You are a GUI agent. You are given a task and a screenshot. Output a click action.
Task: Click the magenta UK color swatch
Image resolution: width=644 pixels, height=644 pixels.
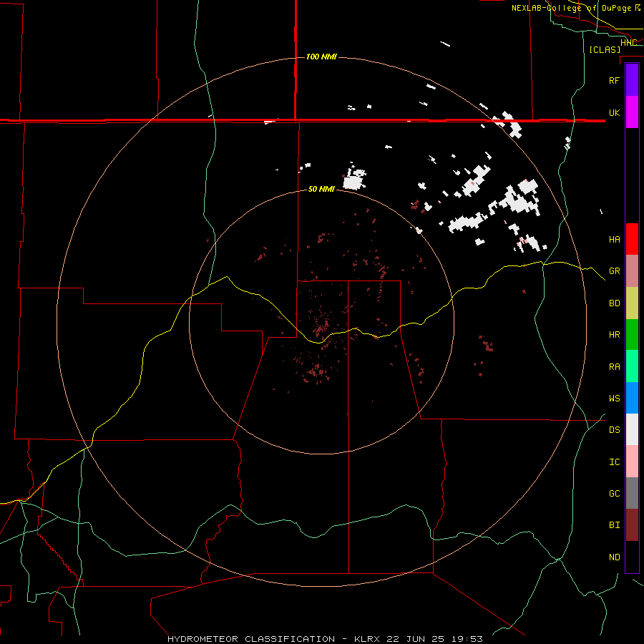coord(632,112)
